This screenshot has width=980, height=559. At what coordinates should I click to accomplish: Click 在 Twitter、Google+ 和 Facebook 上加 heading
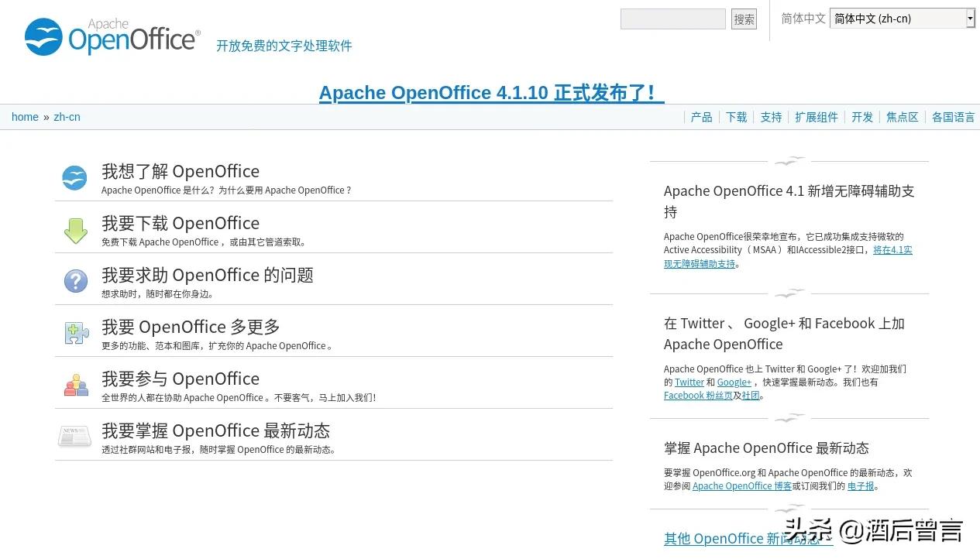pyautogui.click(x=784, y=334)
